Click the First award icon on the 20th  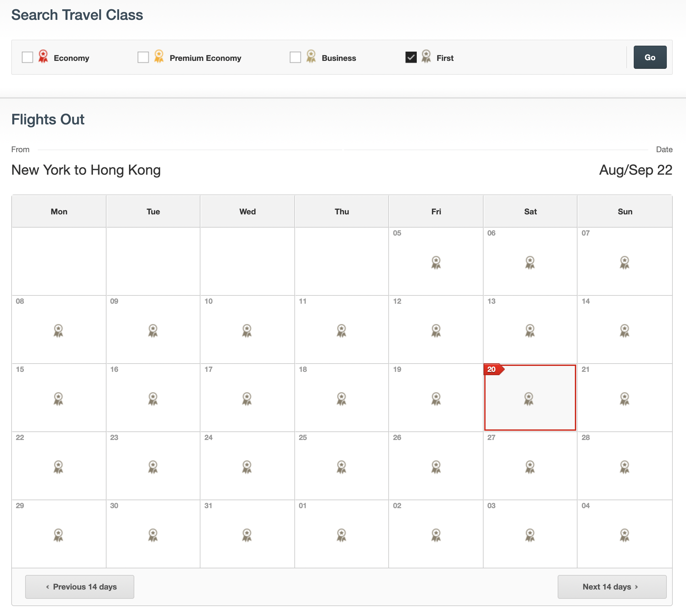529,399
